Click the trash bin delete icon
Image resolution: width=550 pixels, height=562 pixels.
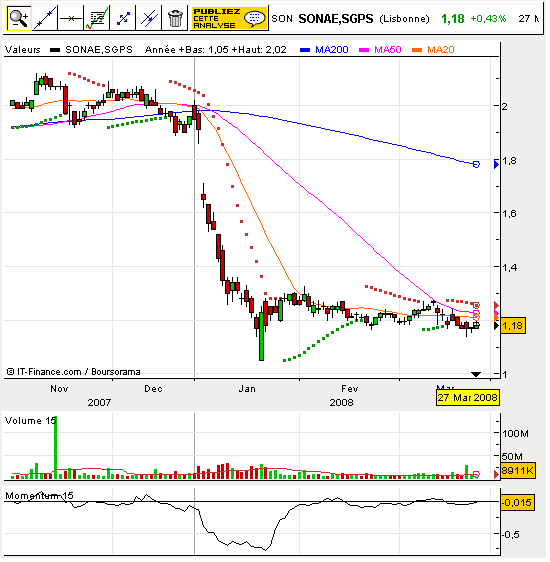click(x=175, y=18)
